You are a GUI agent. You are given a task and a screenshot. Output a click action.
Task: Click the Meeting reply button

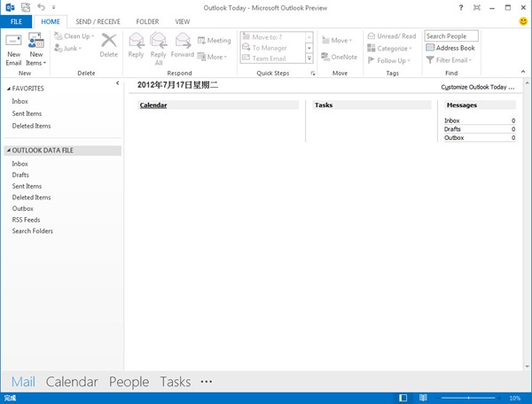(214, 41)
